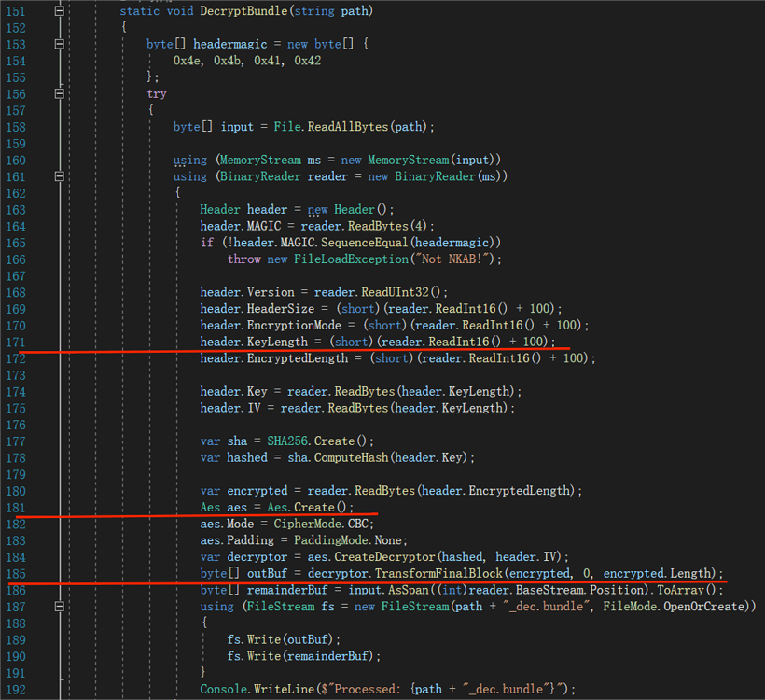Image resolution: width=765 pixels, height=700 pixels.
Task: Collapse the headermagic byte array fold toggle
Action: tap(61, 44)
